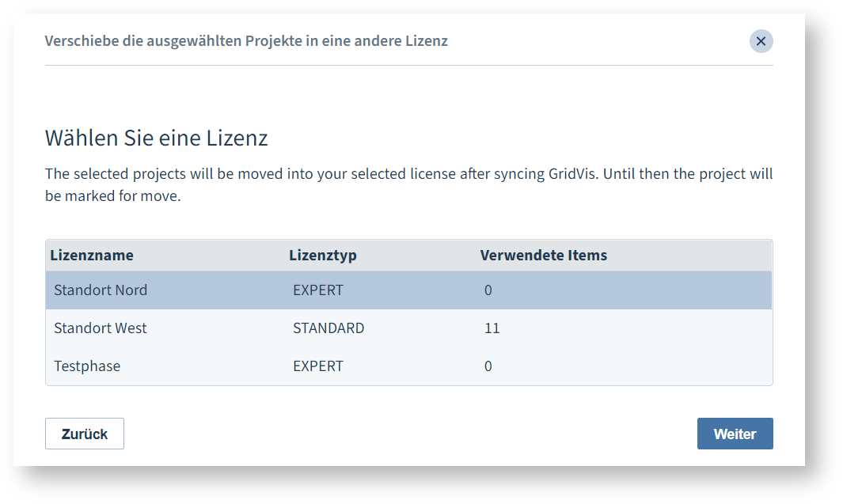Click the 'be marked for move.' text line
843x504 pixels.
113,196
